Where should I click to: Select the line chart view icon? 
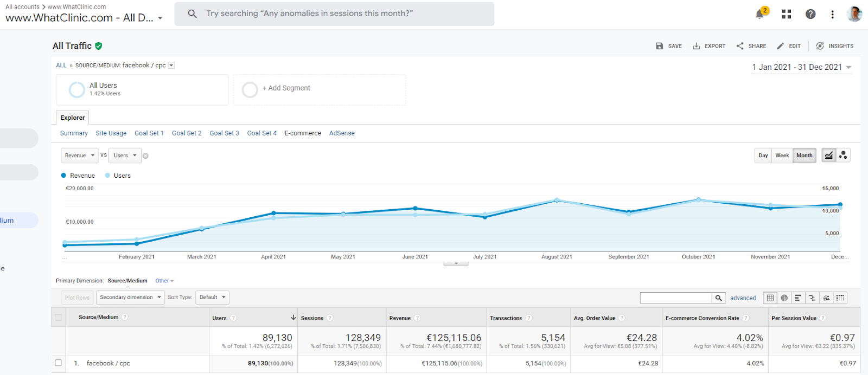pyautogui.click(x=828, y=156)
